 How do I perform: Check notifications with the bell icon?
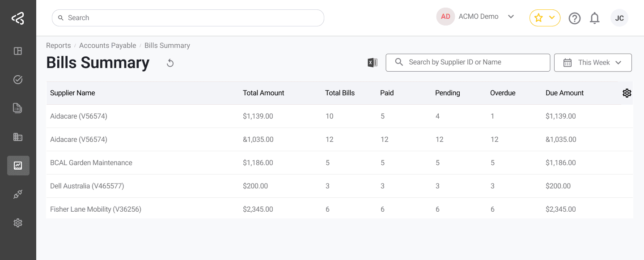click(x=595, y=18)
